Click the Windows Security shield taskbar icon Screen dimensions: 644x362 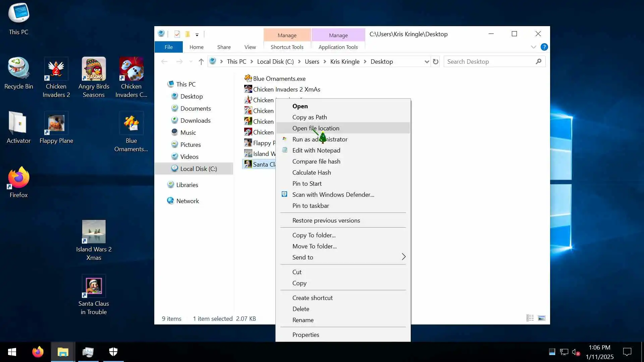113,352
